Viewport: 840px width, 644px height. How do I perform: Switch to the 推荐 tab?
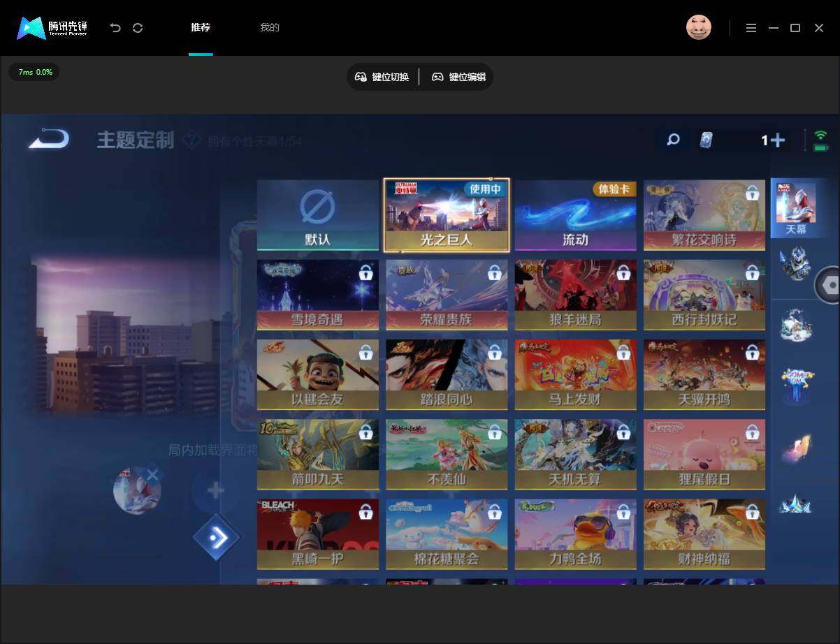point(201,28)
